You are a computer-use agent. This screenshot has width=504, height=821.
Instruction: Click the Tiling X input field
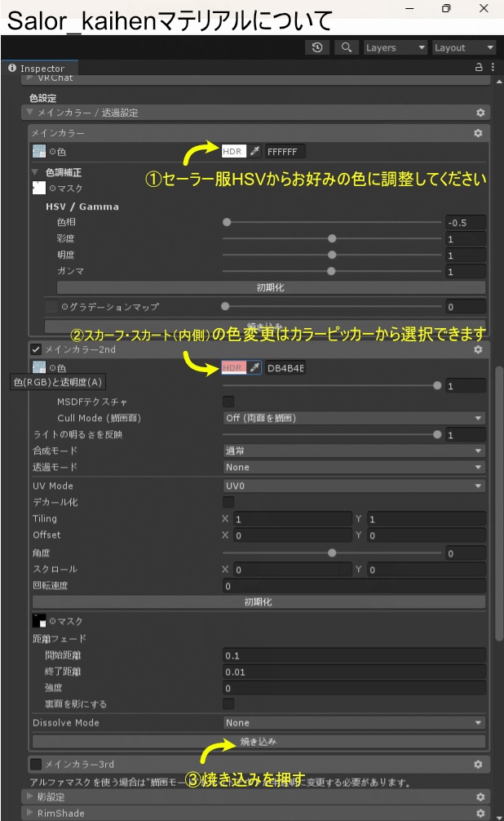coord(293,519)
